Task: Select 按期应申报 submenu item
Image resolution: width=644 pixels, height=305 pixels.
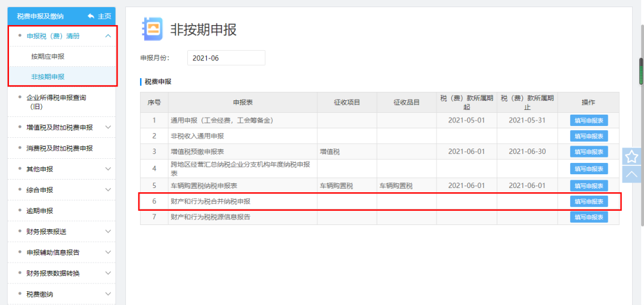Action: (48, 56)
